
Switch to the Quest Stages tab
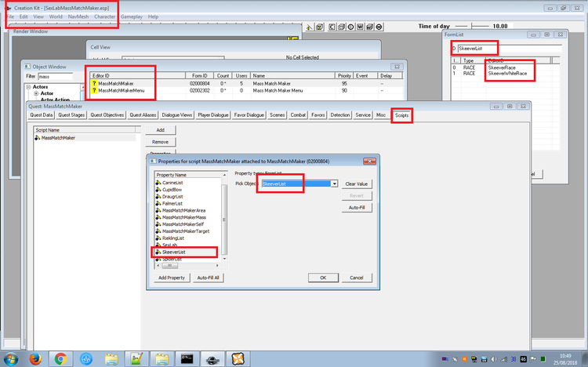tap(71, 115)
